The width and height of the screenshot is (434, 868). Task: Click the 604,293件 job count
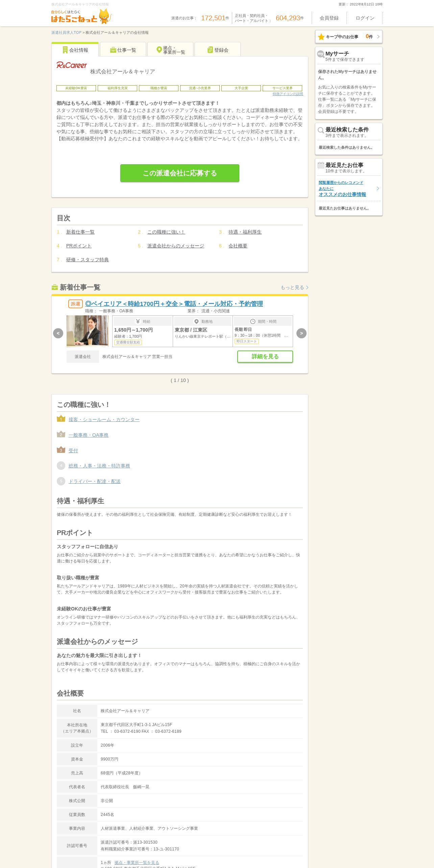[290, 18]
